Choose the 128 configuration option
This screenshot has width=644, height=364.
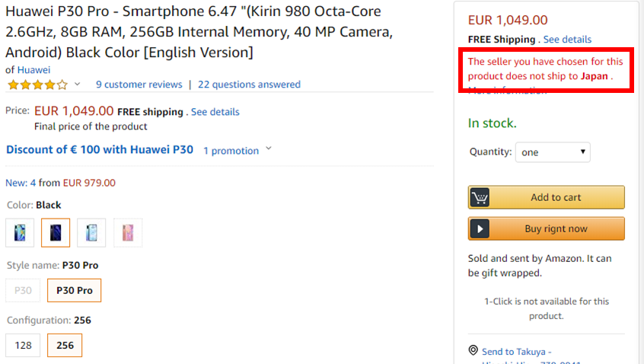point(23,346)
